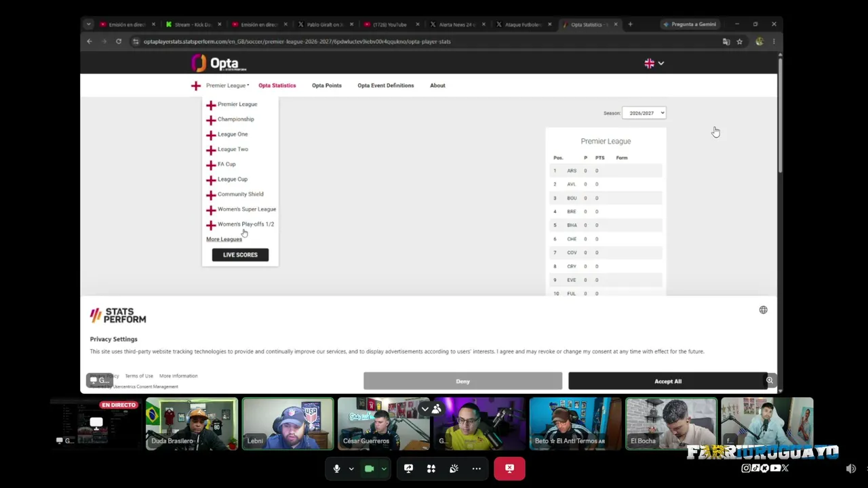
Task: Go back using the browser back arrow
Action: [89, 41]
